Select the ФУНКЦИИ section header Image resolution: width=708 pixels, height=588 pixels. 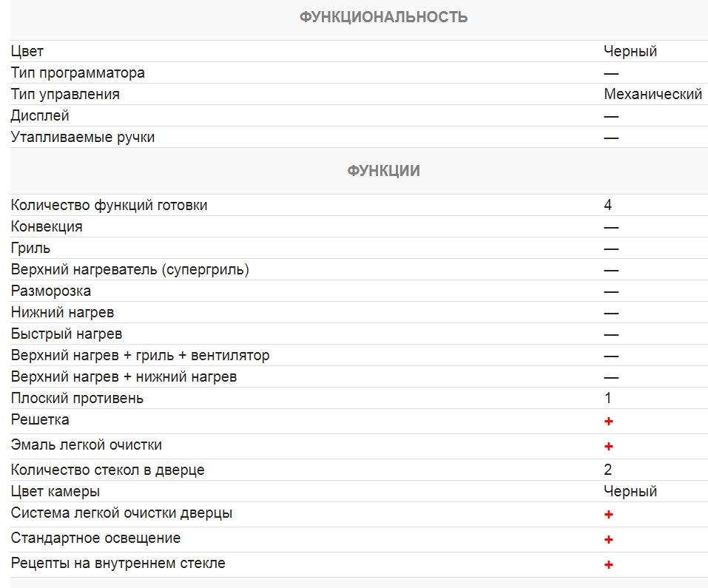(x=383, y=171)
